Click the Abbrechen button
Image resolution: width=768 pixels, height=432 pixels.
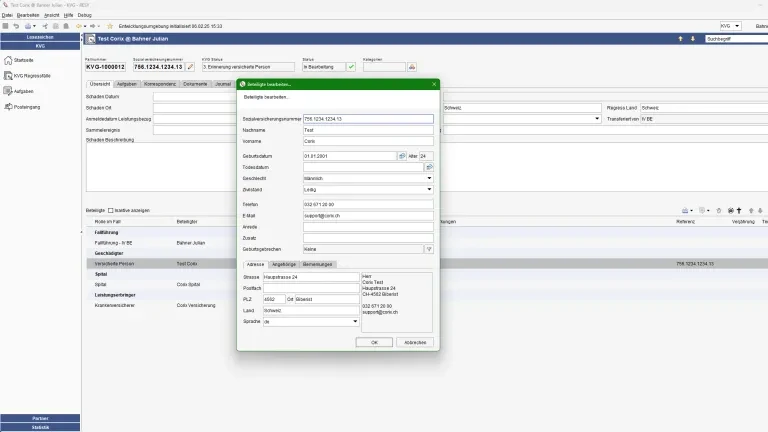(x=414, y=342)
